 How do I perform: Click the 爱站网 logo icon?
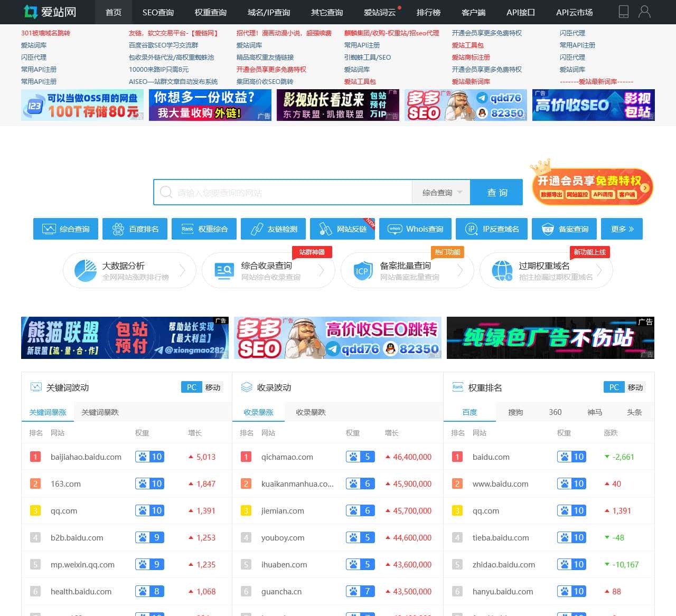31,12
